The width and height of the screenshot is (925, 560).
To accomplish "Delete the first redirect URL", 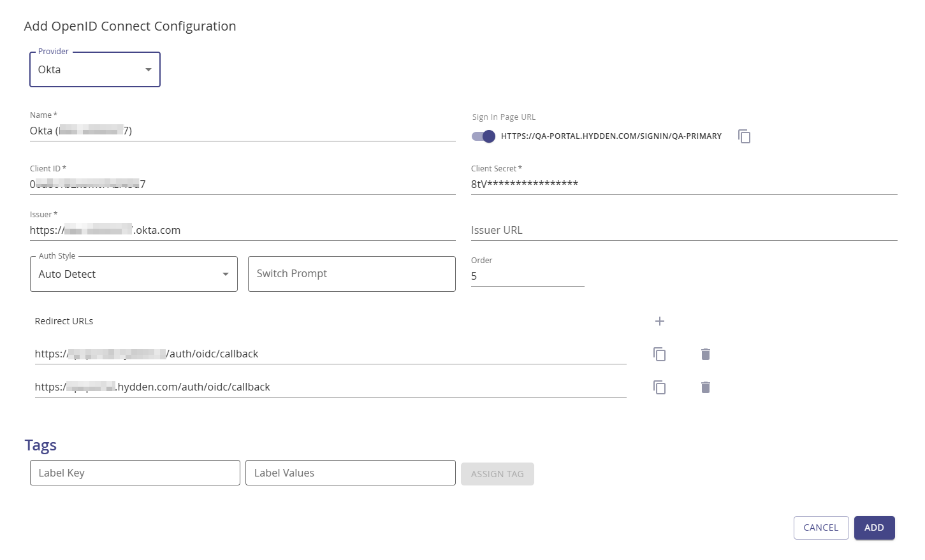I will [x=704, y=354].
